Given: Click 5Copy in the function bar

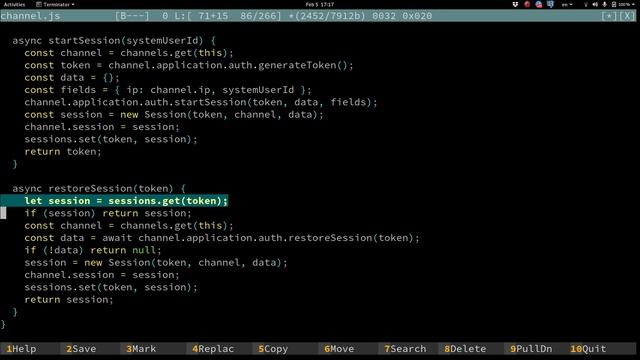Looking at the screenshot, I should [273, 349].
